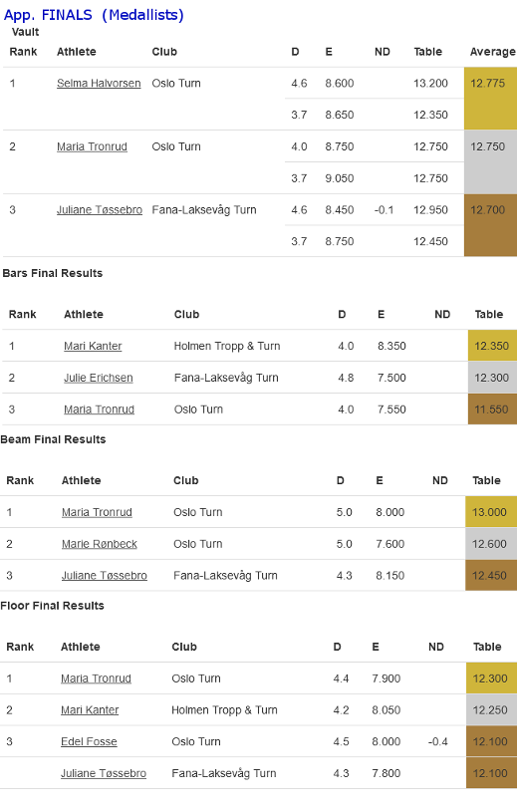Click Bars Final Results heading

[x=53, y=273]
